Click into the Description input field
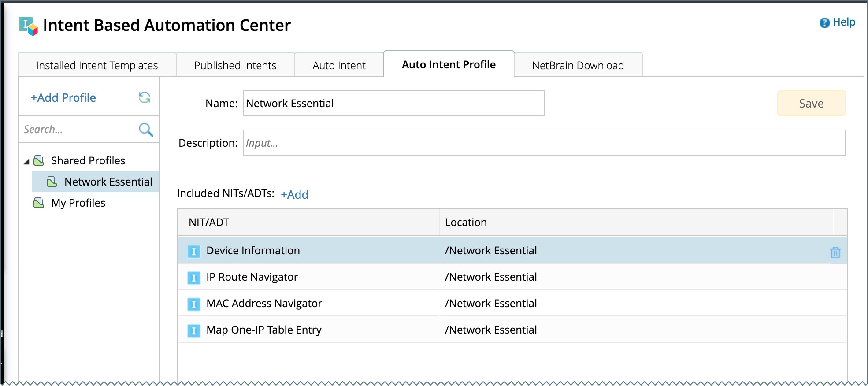The image size is (868, 386). click(x=544, y=143)
